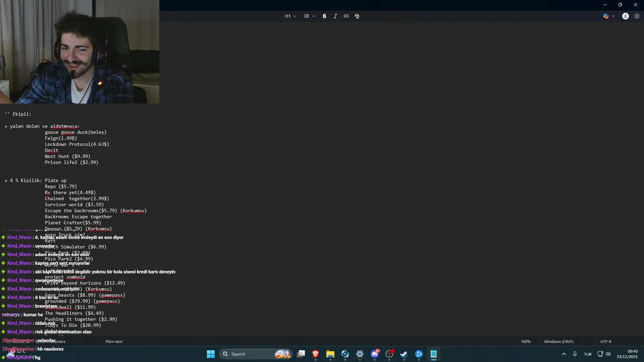
Task: Click the line 'Backrooms Escape together'
Action: [x=78, y=217]
